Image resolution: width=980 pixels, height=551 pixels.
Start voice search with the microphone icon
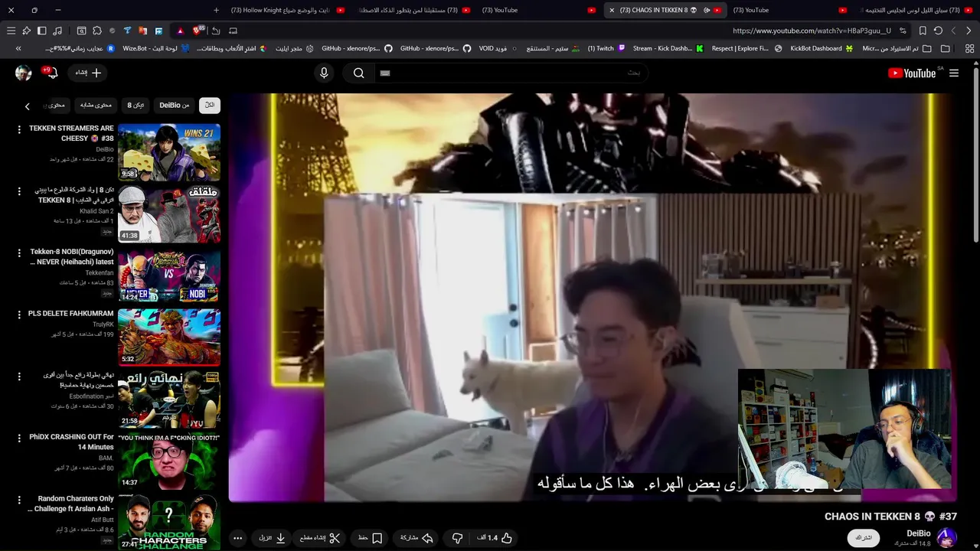coord(324,73)
